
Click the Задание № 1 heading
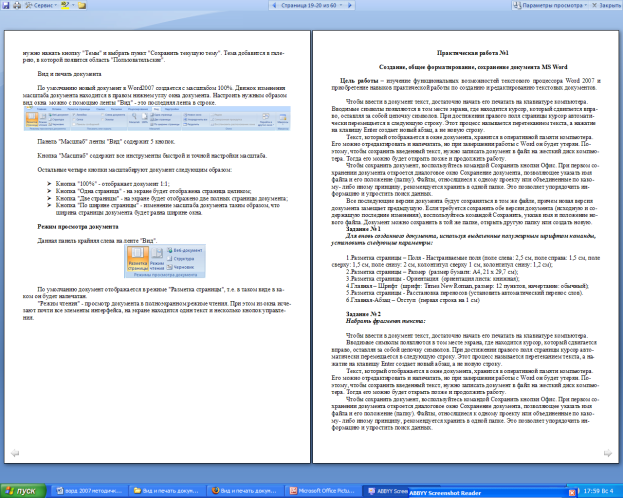pos(363,229)
